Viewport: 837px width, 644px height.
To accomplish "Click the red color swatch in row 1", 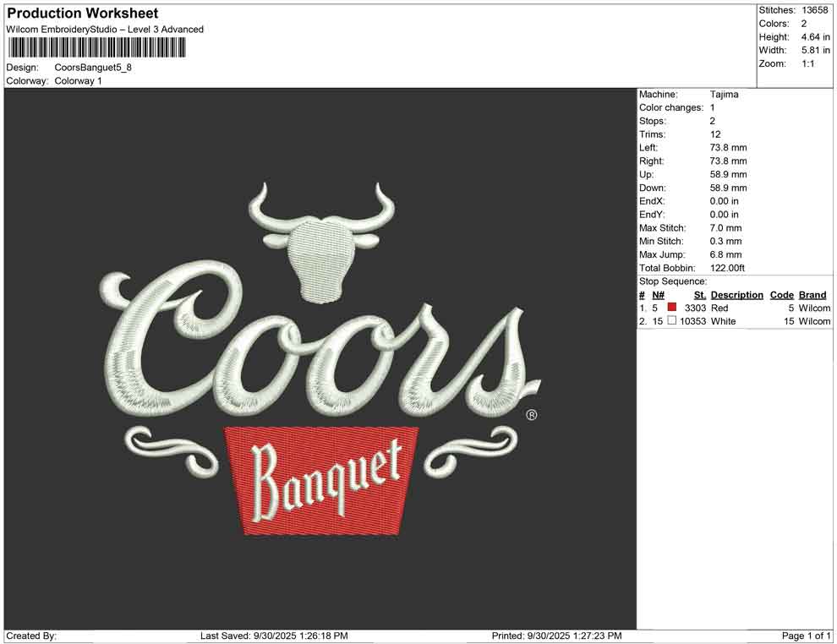I will coord(672,308).
